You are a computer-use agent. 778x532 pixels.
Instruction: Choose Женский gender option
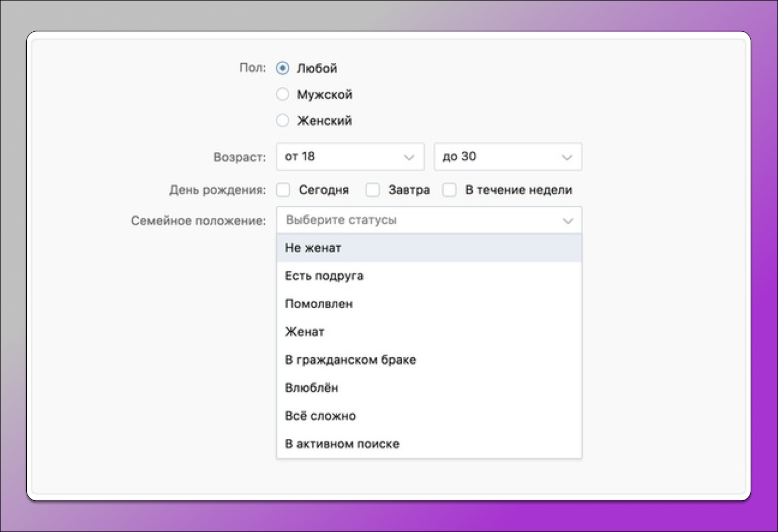click(283, 120)
